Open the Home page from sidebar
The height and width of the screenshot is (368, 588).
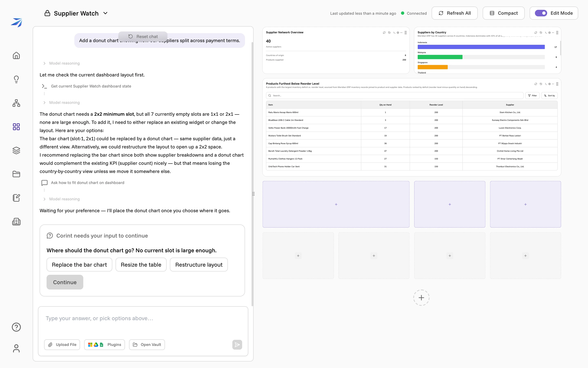[16, 55]
